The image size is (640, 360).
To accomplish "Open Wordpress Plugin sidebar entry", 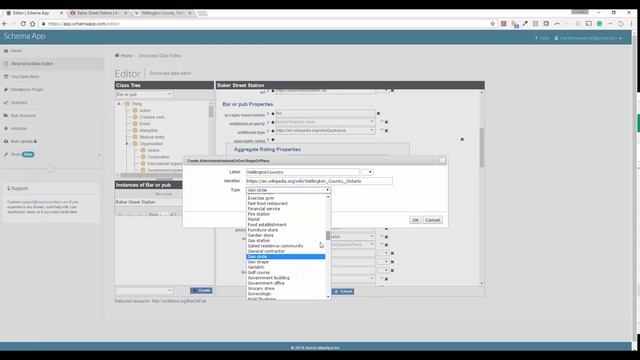I will [27, 89].
